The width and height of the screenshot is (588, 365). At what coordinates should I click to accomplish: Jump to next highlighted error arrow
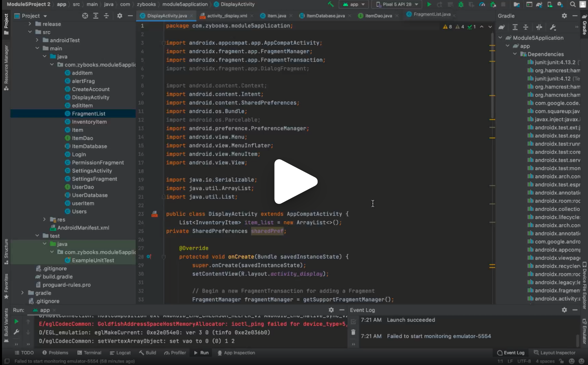(x=490, y=27)
